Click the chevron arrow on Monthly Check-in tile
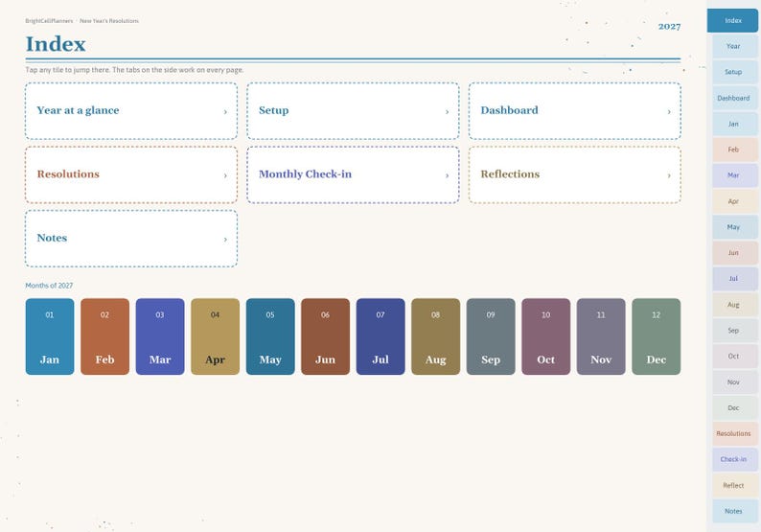This screenshot has height=532, width=761. 447,175
